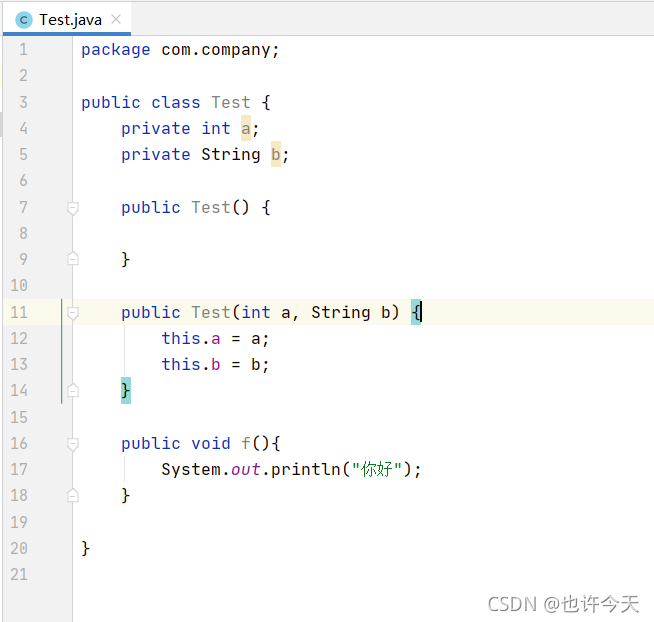Click 'int a' parameter on line 11

266,312
